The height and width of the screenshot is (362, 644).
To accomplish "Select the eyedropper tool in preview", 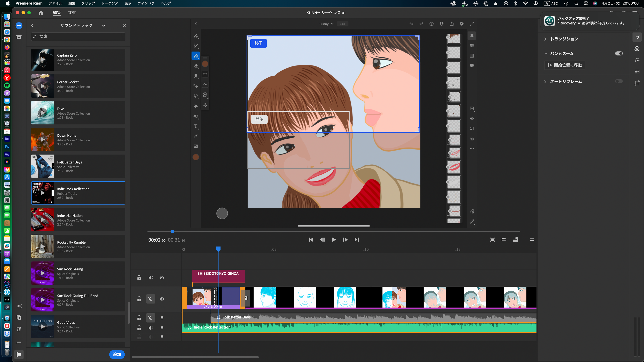I will tap(196, 136).
